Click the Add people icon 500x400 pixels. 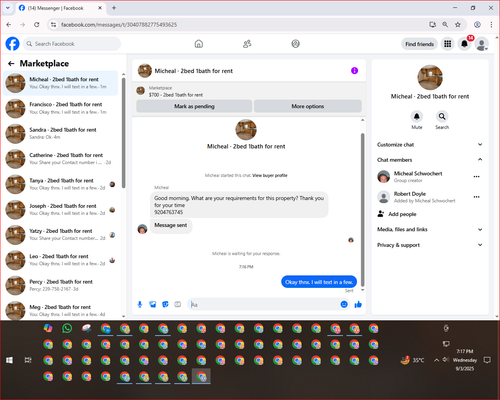pos(381,214)
